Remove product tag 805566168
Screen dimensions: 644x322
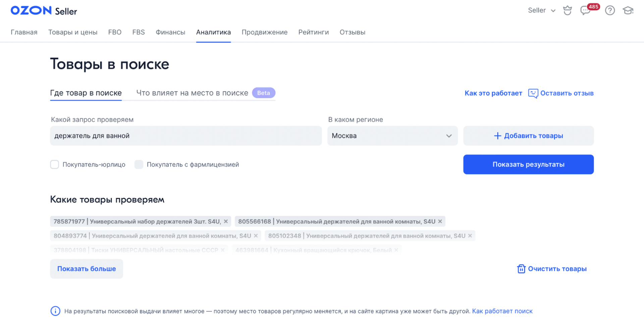[x=440, y=221]
